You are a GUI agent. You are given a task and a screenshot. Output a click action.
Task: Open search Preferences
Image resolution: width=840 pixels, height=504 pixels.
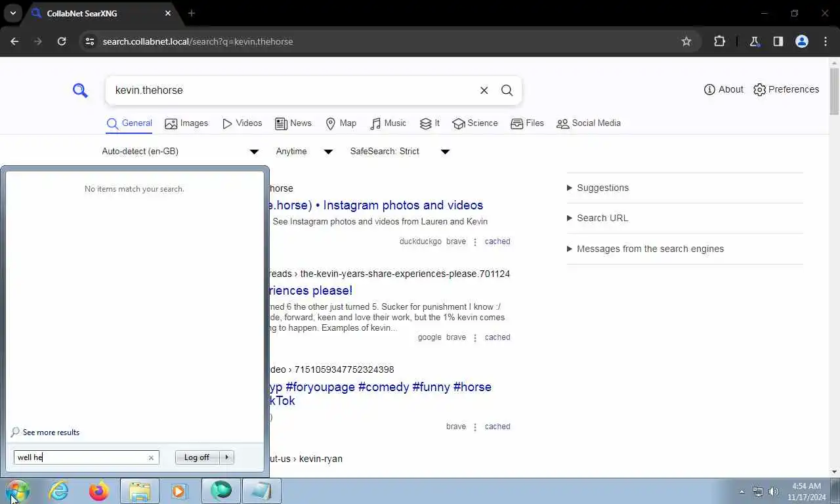(x=786, y=89)
